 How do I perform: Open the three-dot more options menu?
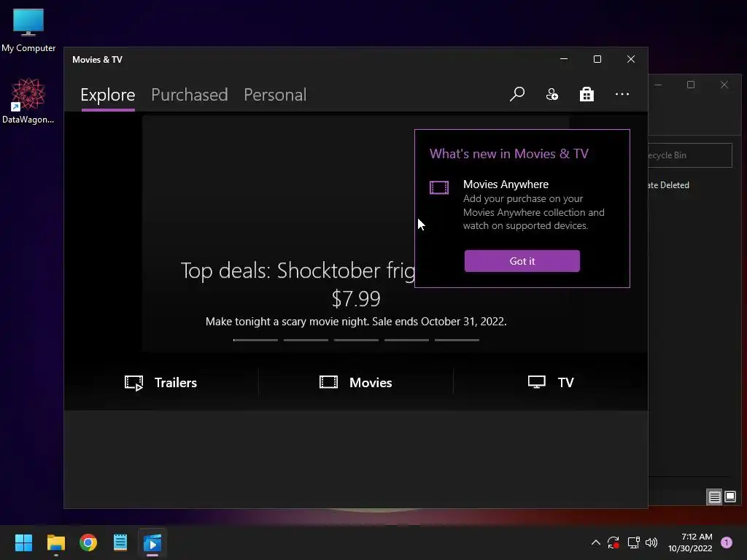(622, 94)
